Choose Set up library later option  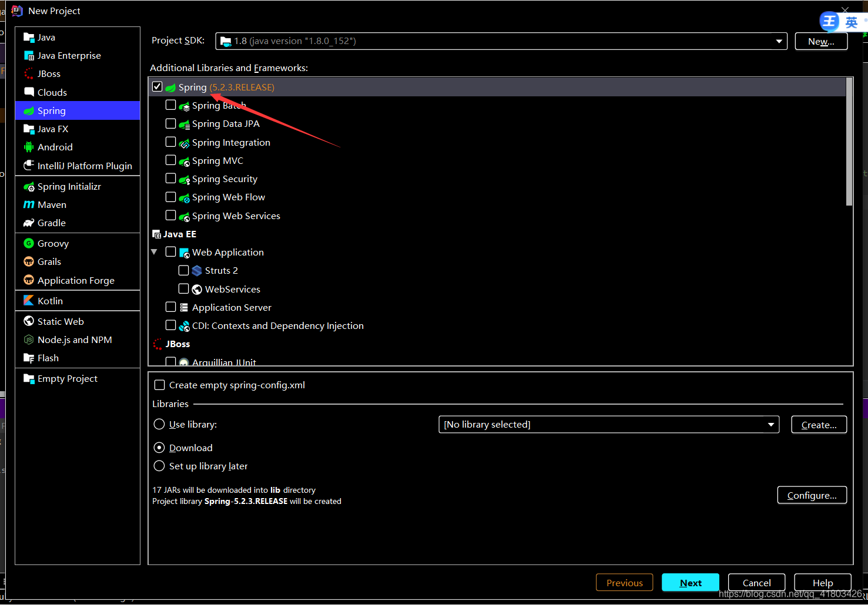159,466
